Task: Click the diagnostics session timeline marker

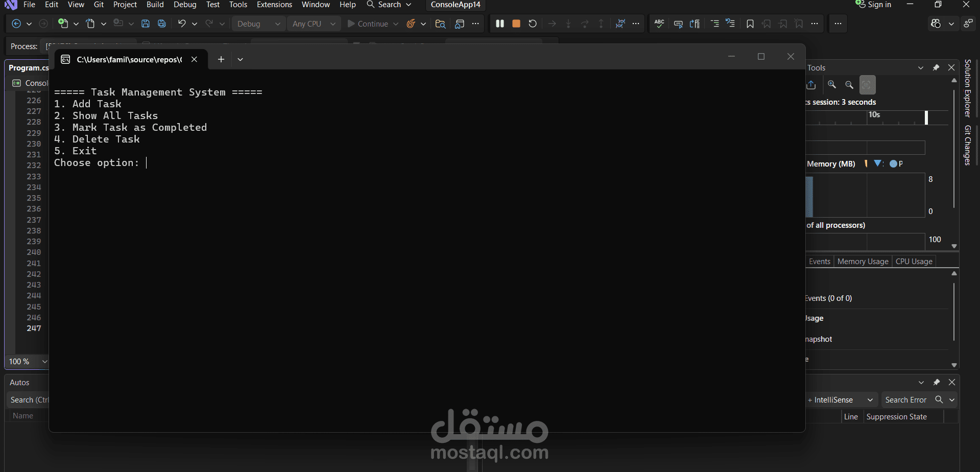Action: pyautogui.click(x=925, y=118)
